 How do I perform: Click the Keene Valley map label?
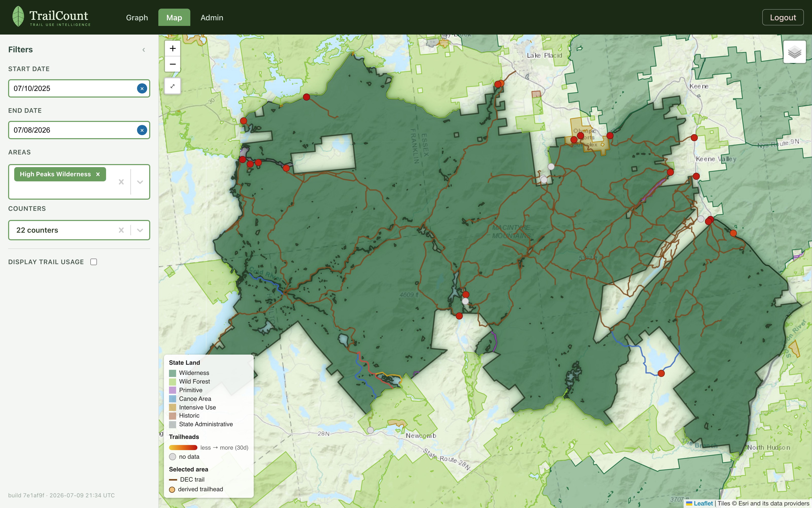[716, 159]
